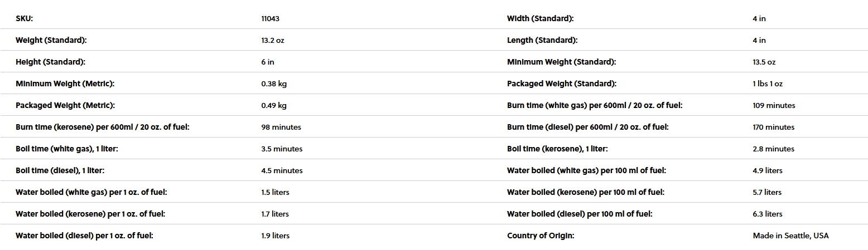Click the 0.38 kg value

[273, 84]
